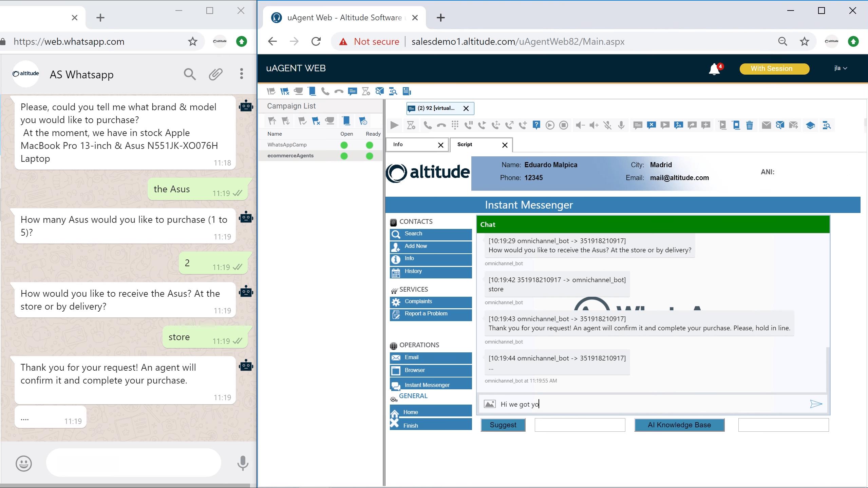868x488 pixels.
Task: Toggle the With Session status button
Action: 771,68
